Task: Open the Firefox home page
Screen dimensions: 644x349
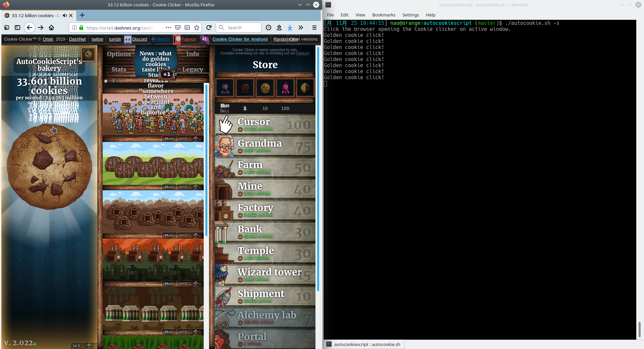Action: 51,28
